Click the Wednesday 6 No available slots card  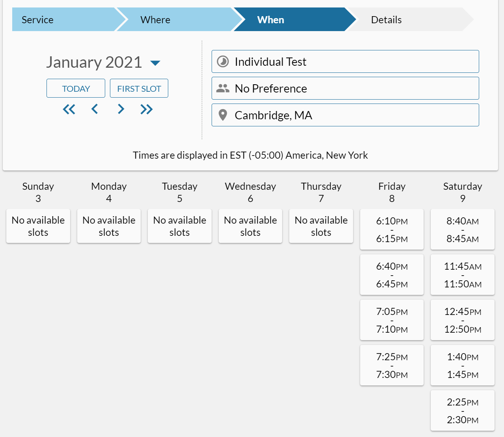[250, 226]
